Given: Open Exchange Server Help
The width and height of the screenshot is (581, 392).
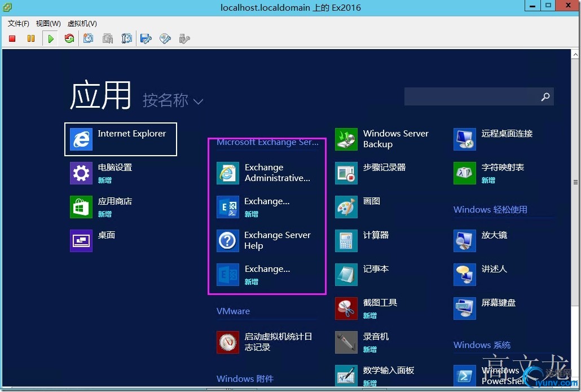Looking at the screenshot, I should tap(264, 240).
